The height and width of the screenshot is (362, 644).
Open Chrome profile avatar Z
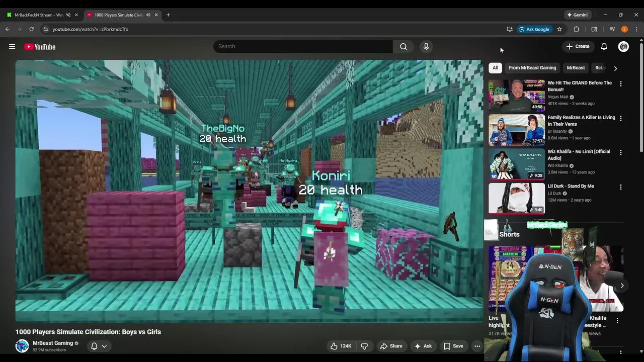click(624, 29)
